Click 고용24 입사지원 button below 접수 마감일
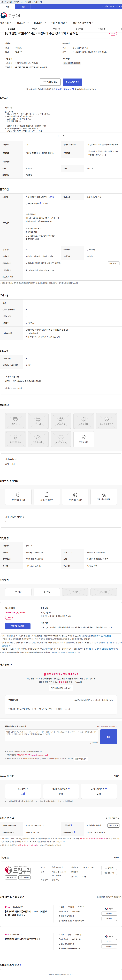Screen dimensions: 122x980 18,626
